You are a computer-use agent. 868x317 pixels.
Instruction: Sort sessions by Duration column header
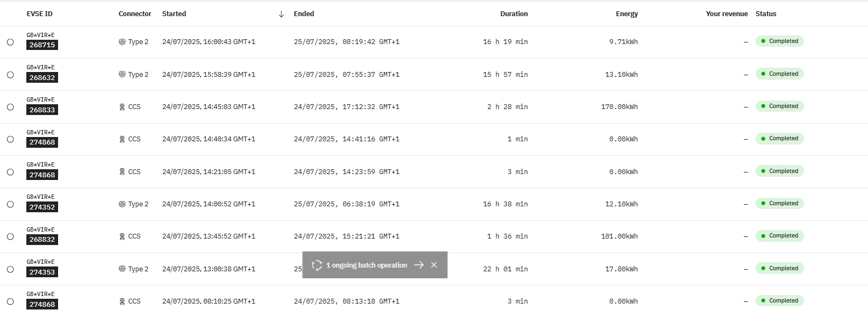(x=514, y=14)
